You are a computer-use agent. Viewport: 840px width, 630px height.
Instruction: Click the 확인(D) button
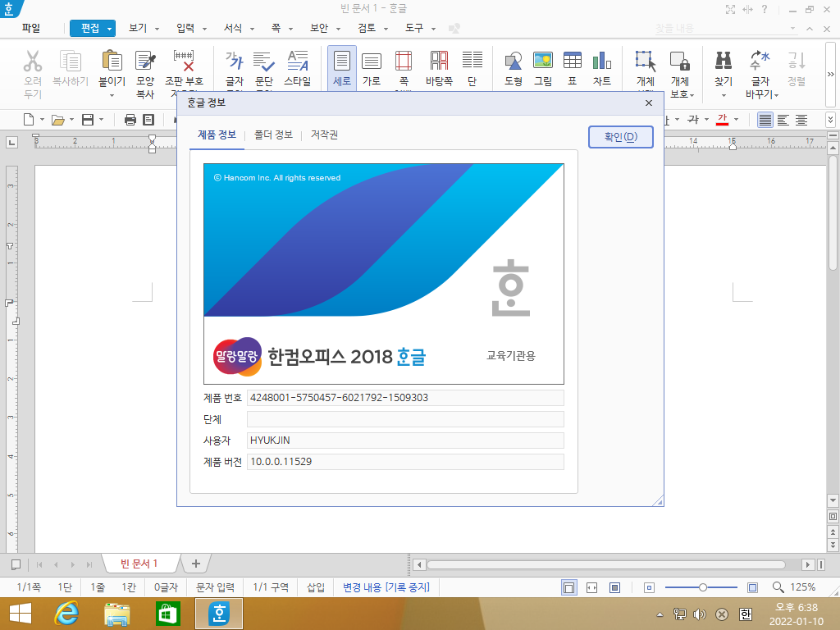point(620,137)
